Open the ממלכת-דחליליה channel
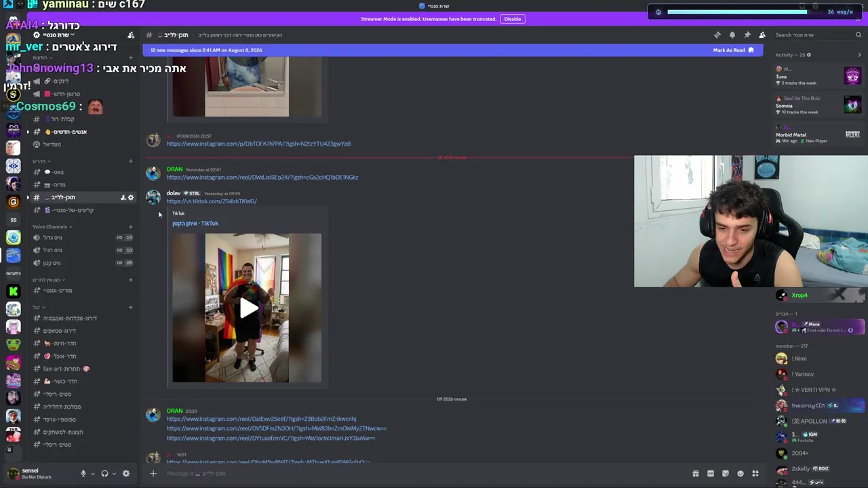868x488 pixels. (83, 407)
